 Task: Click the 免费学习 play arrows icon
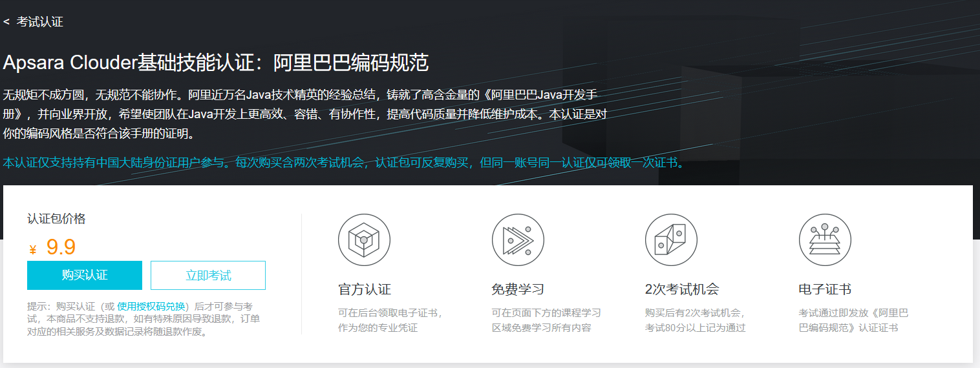click(x=518, y=240)
